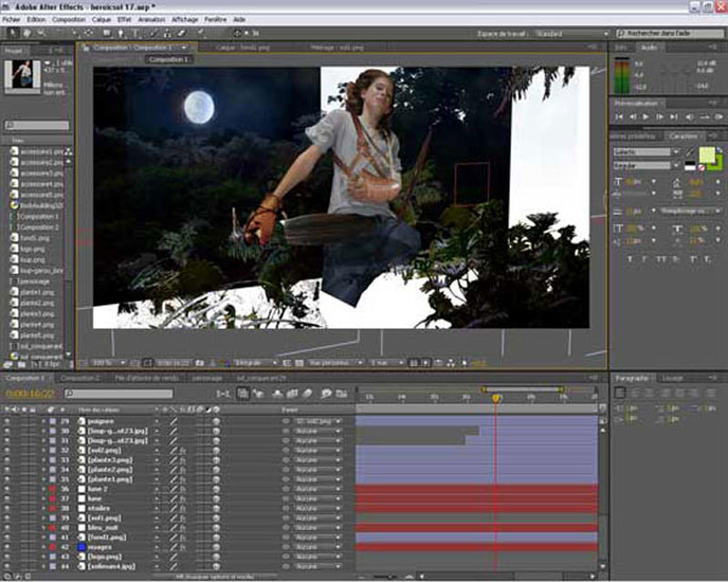
Task: Hide layer 37 lune
Action: click(7, 498)
